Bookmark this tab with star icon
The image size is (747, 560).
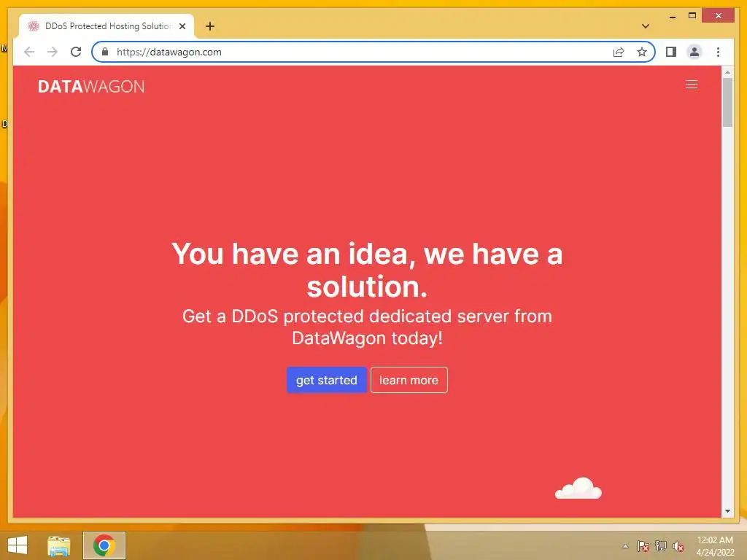pyautogui.click(x=642, y=52)
